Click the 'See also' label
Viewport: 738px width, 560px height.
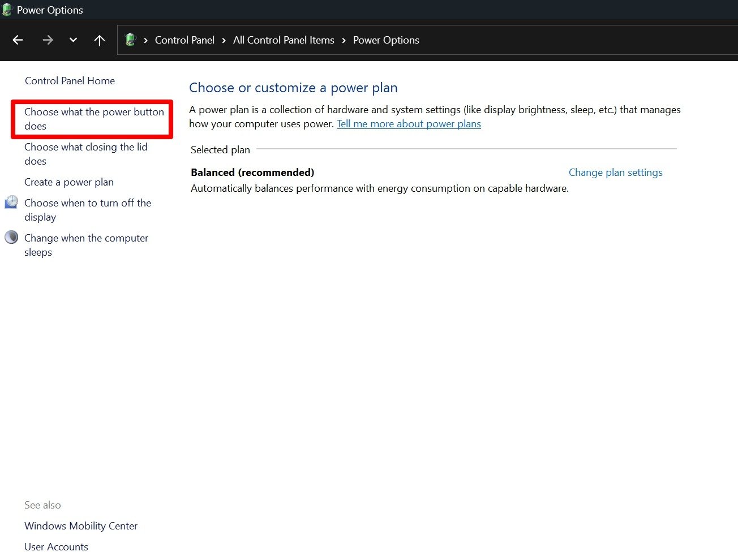[x=42, y=505]
